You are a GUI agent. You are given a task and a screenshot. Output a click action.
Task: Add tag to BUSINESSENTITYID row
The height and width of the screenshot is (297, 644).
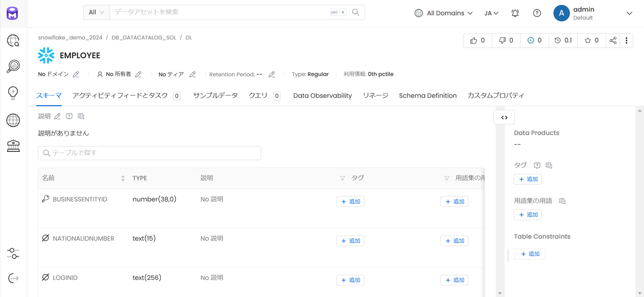tap(350, 202)
